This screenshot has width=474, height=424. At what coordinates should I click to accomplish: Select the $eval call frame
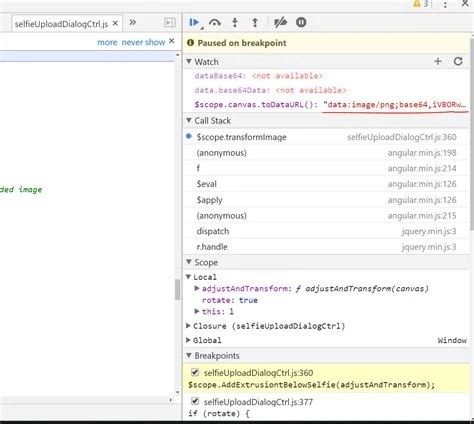click(326, 184)
